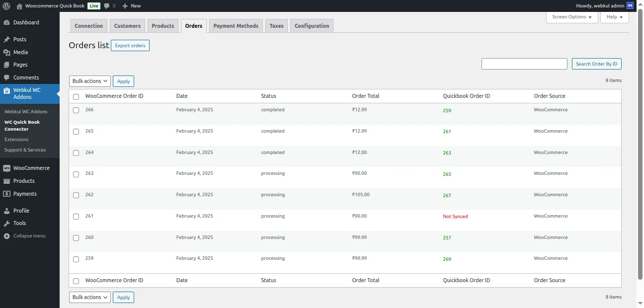Focus the order ID search field
The width and height of the screenshot is (644, 308).
(524, 64)
